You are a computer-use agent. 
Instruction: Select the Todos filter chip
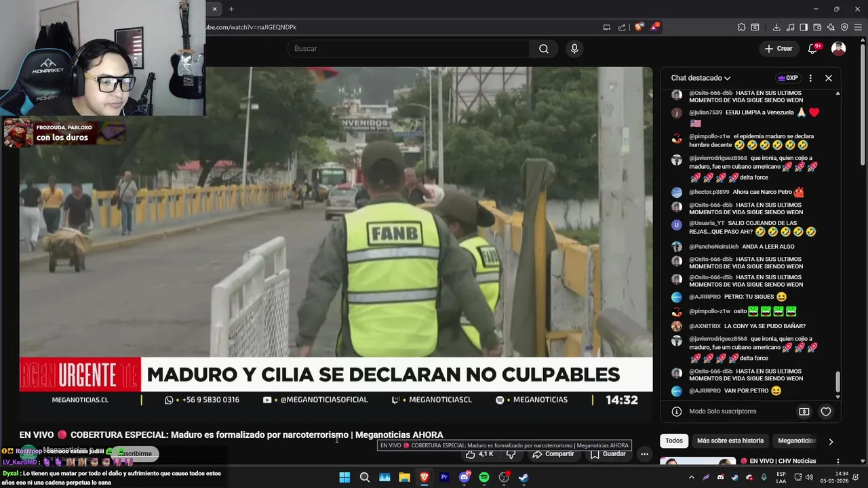click(x=674, y=441)
